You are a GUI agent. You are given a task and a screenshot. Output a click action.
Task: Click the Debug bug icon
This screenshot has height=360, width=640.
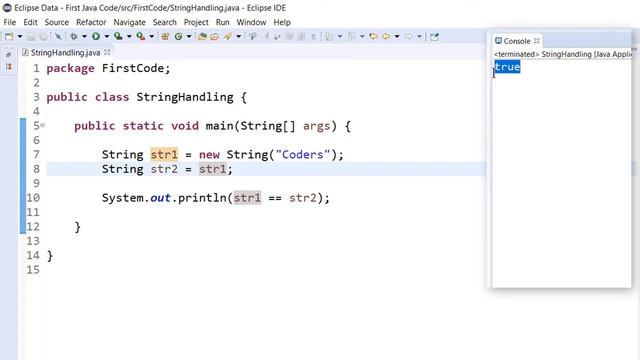(74, 36)
